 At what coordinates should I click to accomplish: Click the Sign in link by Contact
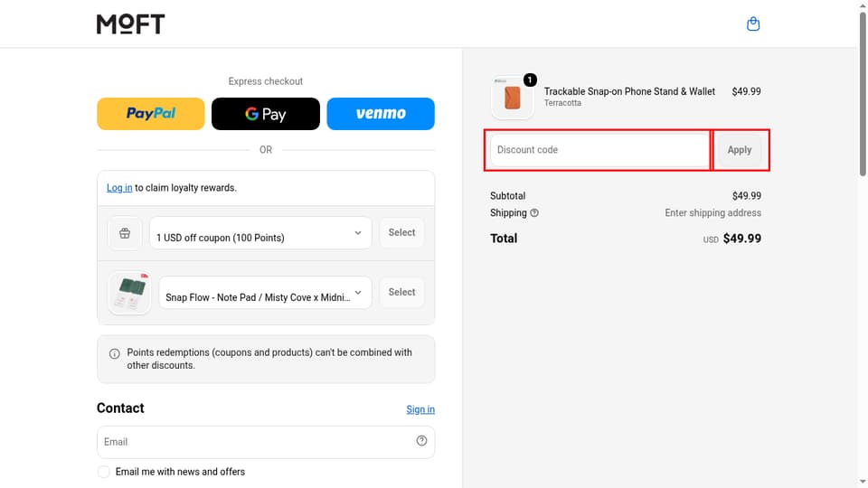(420, 409)
